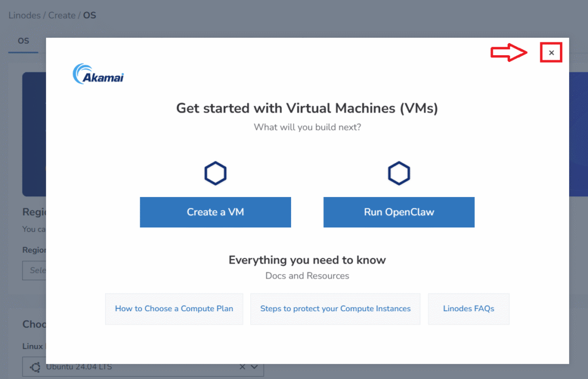The height and width of the screenshot is (379, 588).
Task: Click the Akamai logo in dialog
Action: pyautogui.click(x=98, y=74)
